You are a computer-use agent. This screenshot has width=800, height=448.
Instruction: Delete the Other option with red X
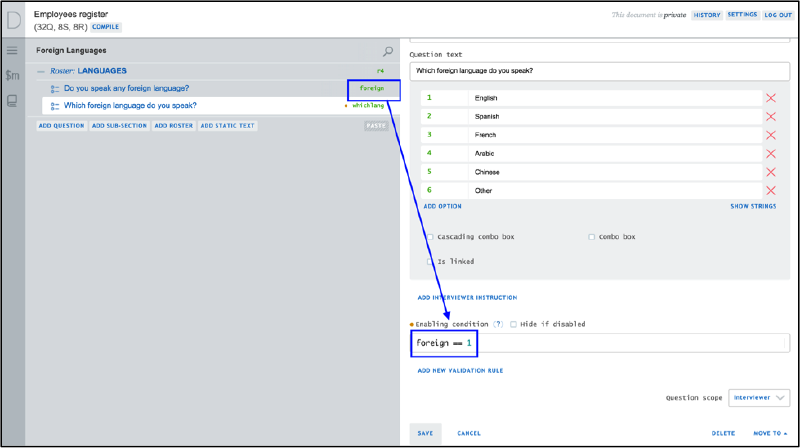(770, 190)
